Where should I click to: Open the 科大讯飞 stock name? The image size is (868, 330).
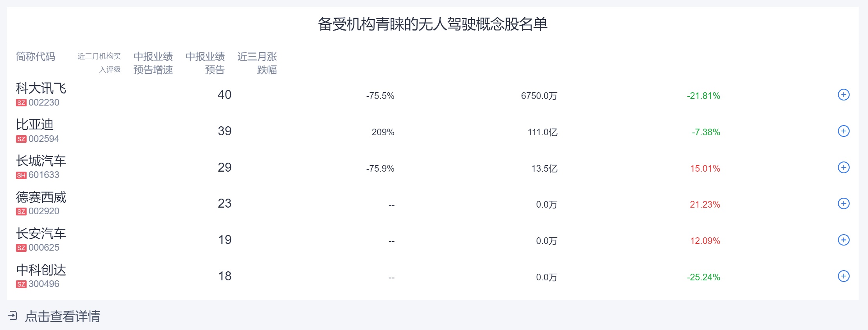[x=41, y=89]
